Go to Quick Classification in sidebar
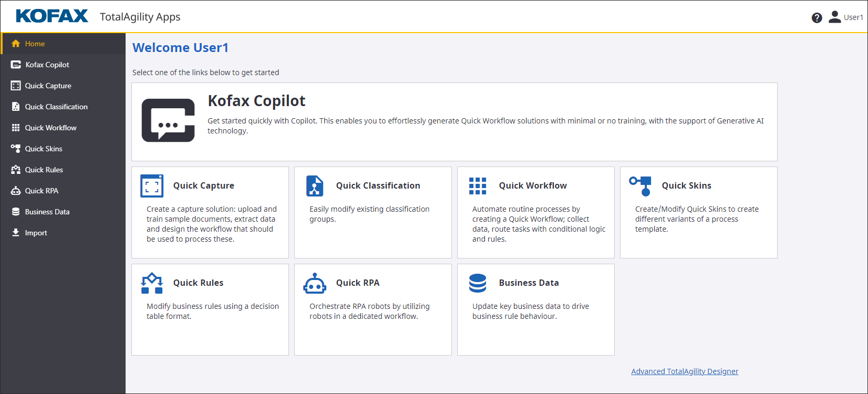 click(x=56, y=107)
